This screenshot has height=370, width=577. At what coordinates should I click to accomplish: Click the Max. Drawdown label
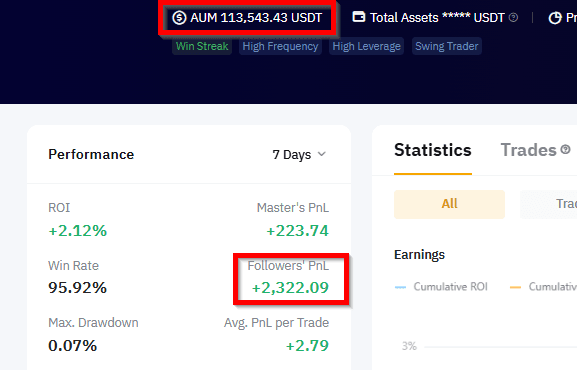tap(93, 323)
